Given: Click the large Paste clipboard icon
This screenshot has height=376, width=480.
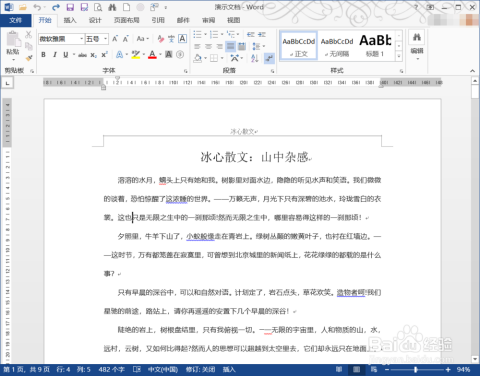Looking at the screenshot, I should pyautogui.click(x=13, y=39).
